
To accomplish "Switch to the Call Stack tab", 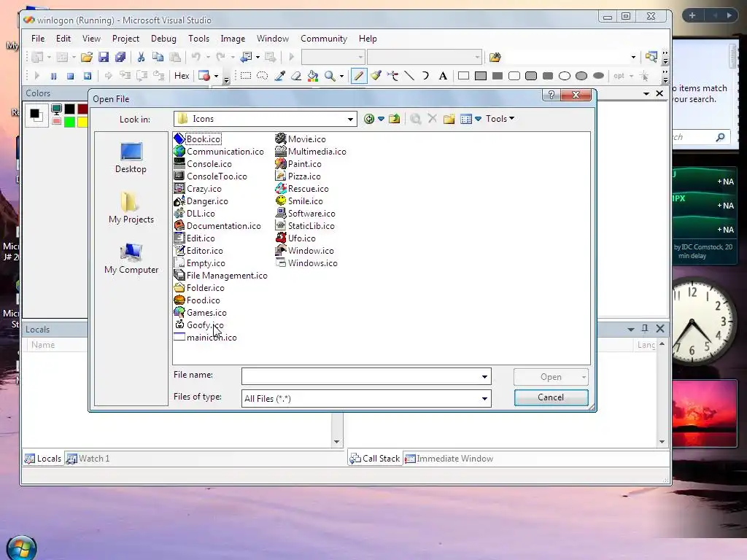I will coord(375,459).
